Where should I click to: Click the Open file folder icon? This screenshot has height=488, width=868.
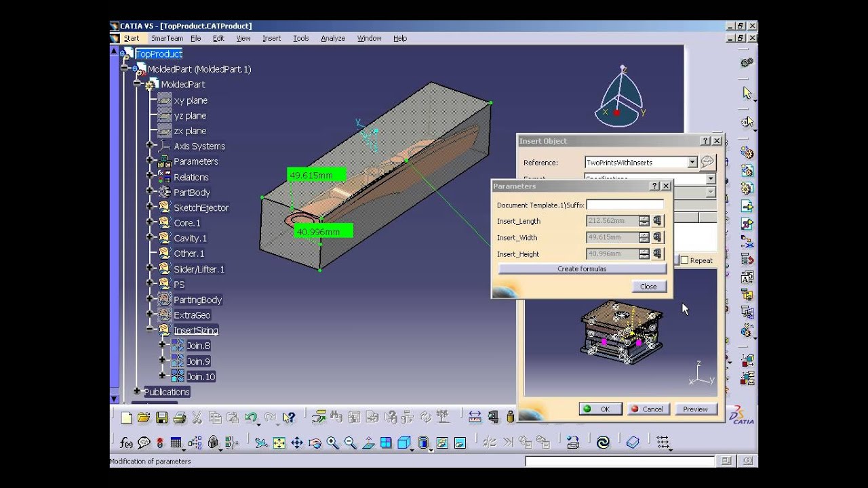click(144, 418)
